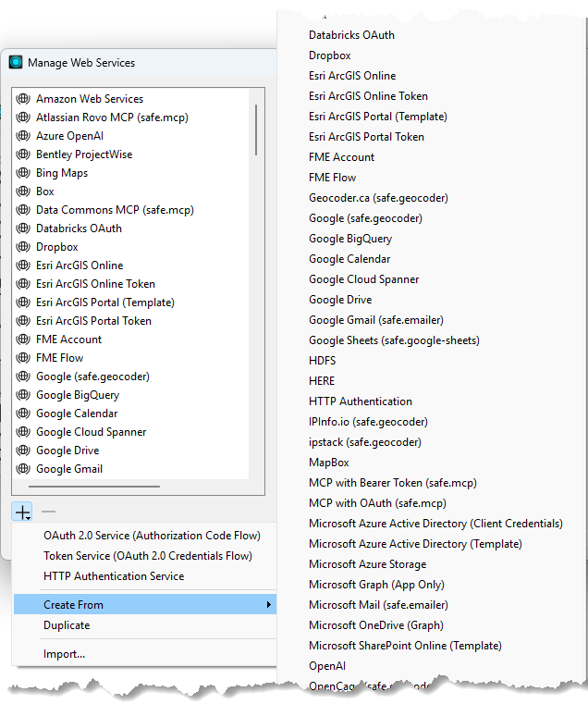
Task: Choose OAuth 2.0 Service (Authorization Code Flow)
Action: pyautogui.click(x=152, y=536)
